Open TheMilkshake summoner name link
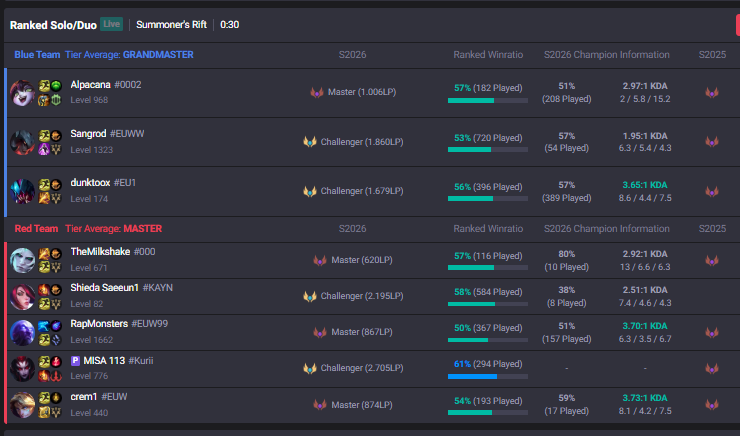The height and width of the screenshot is (436, 740). (100, 252)
